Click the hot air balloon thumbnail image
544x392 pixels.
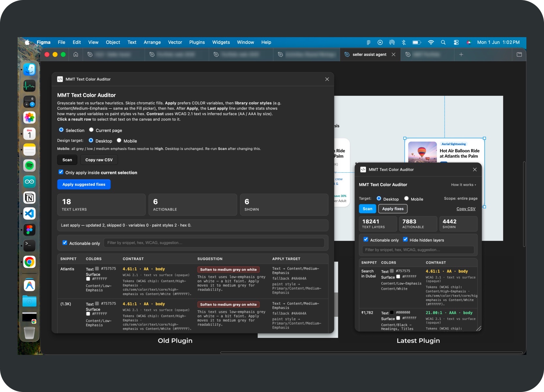(x=422, y=152)
